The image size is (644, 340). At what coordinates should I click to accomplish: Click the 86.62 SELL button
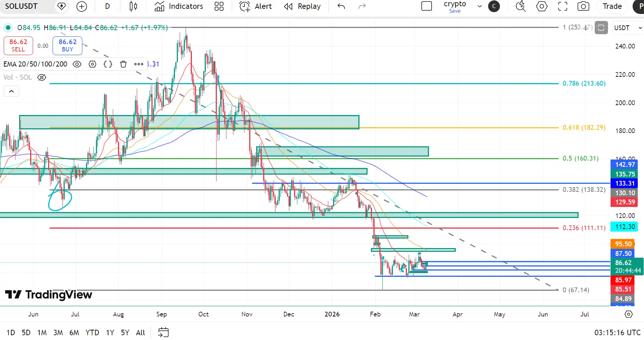(x=18, y=46)
